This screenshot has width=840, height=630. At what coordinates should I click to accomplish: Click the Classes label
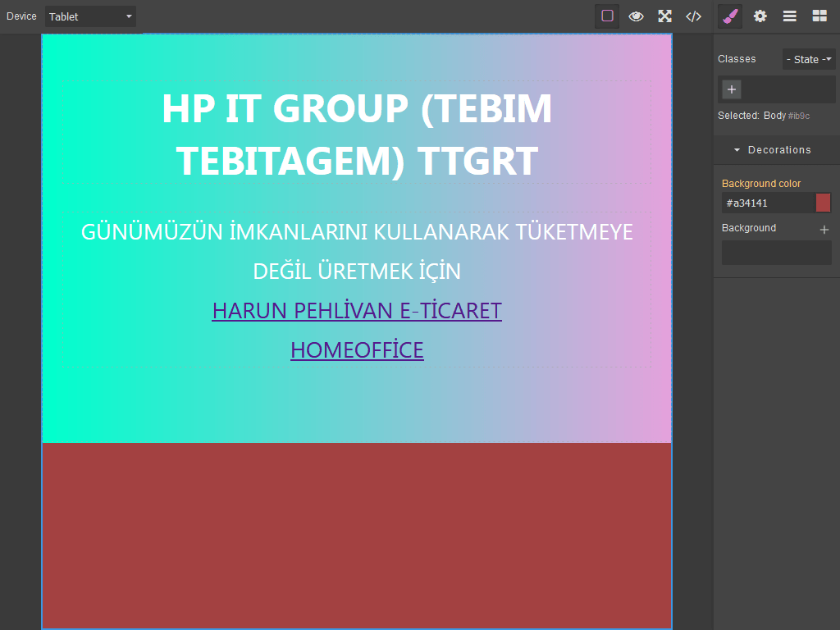click(x=737, y=59)
